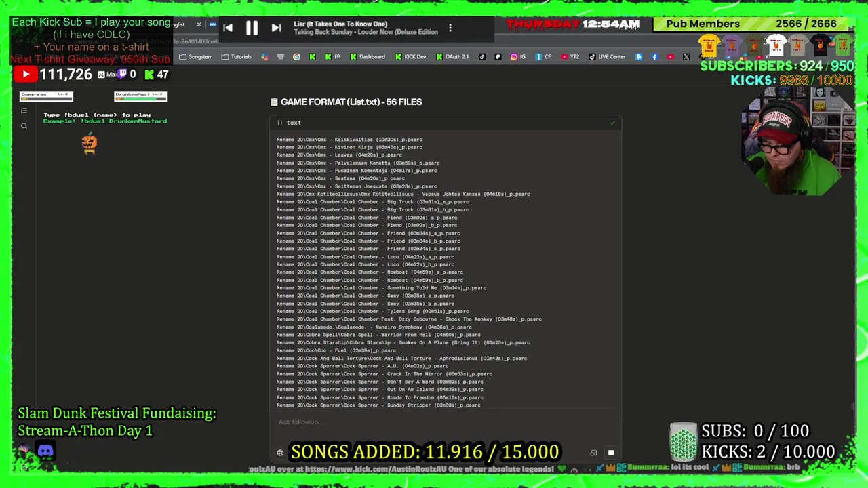This screenshot has width=868, height=488.
Task: Open the OAuth 2.1 bookmark
Action: 452,57
